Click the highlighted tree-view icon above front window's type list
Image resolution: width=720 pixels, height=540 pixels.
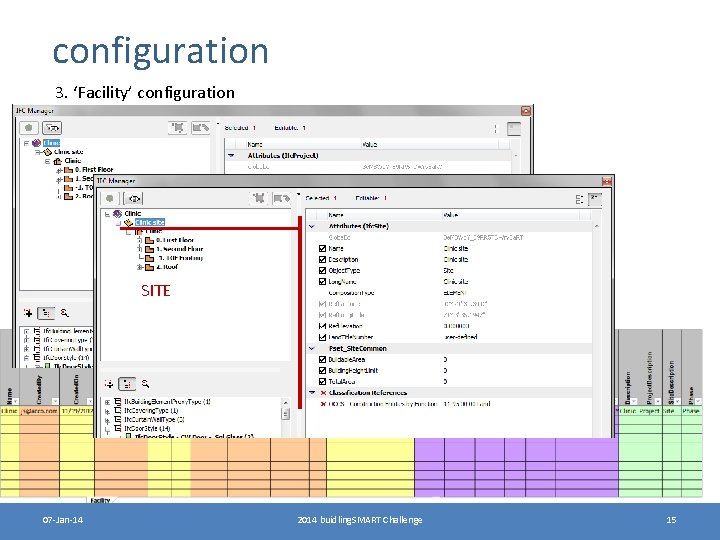127,383
